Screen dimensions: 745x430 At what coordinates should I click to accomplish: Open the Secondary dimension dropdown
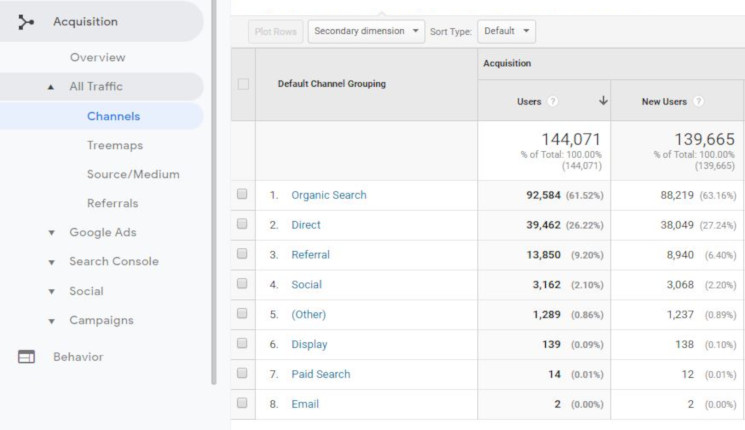tap(366, 31)
